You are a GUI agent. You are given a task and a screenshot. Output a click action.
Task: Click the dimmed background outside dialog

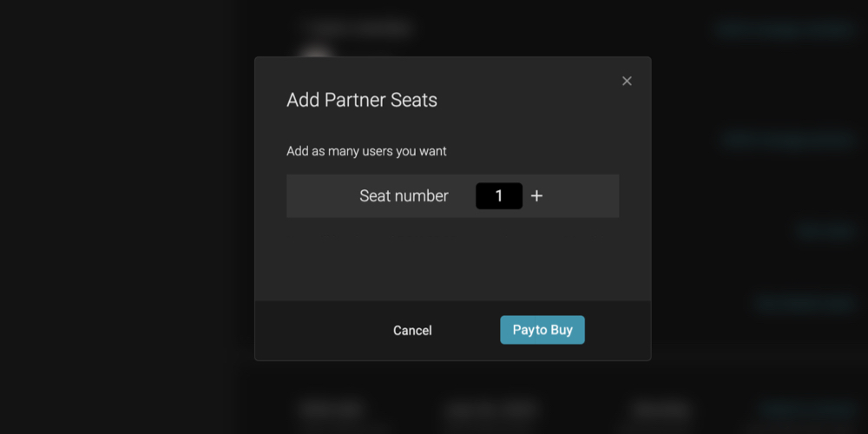click(x=122, y=221)
